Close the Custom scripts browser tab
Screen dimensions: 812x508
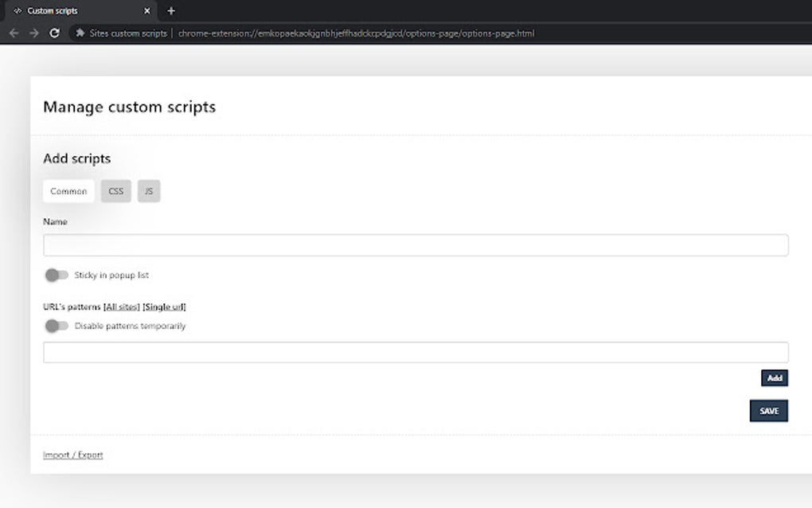[x=146, y=10]
